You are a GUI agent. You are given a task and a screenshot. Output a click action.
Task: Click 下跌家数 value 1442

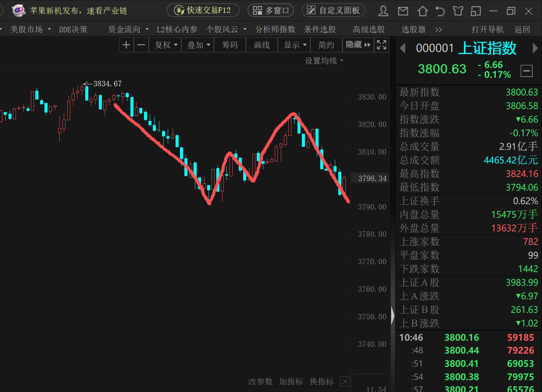528,269
